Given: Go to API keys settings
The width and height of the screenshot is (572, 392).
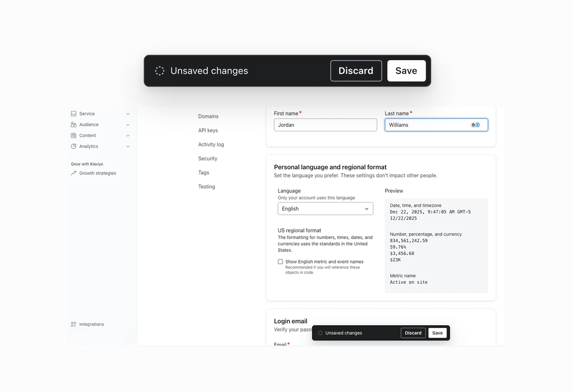Looking at the screenshot, I should (x=208, y=130).
